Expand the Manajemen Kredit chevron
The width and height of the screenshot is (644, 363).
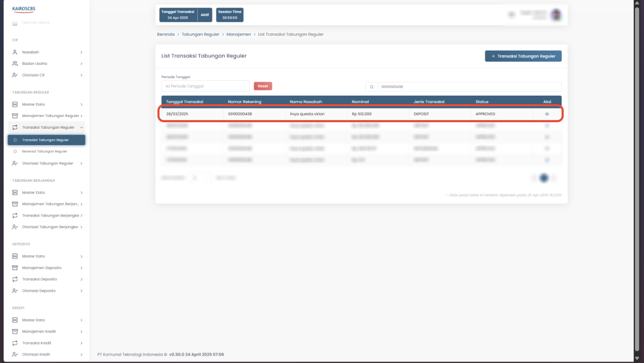(81, 332)
